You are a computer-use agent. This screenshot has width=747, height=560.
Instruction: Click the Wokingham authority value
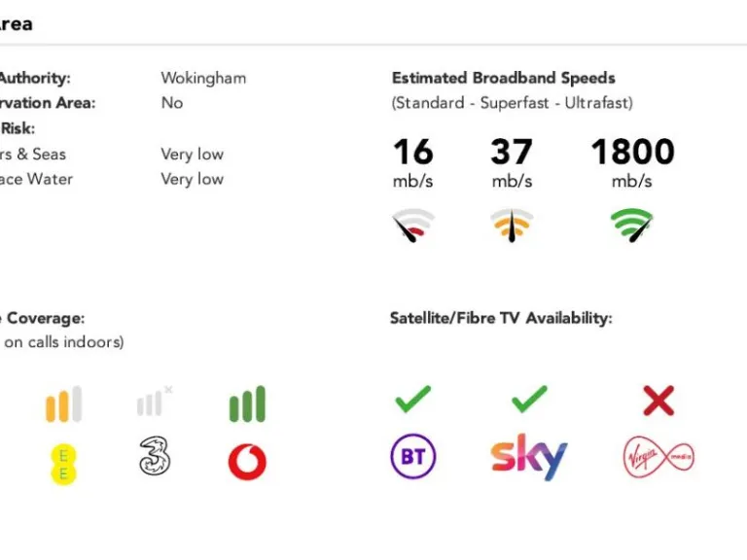pyautogui.click(x=203, y=78)
